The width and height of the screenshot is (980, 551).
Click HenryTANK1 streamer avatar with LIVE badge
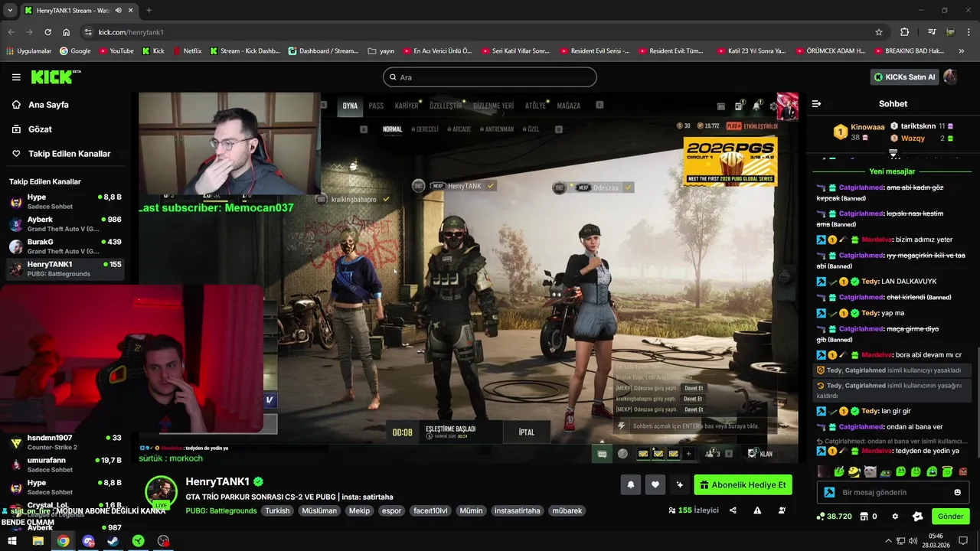click(x=162, y=492)
